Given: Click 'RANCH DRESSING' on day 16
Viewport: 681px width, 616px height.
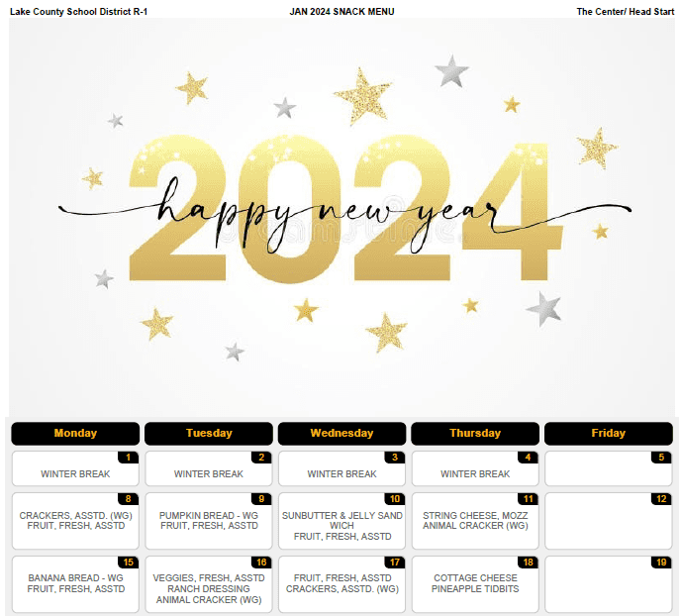Looking at the screenshot, I should tap(209, 589).
